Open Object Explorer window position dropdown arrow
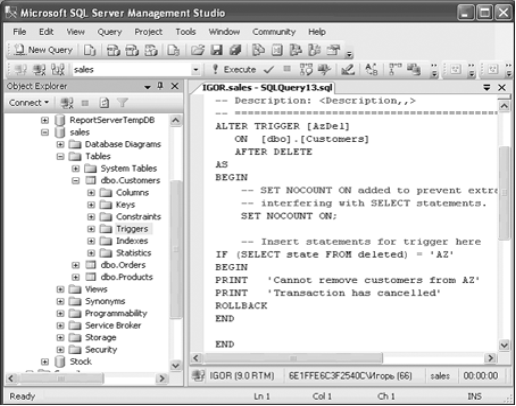The image size is (516, 406). point(147,87)
